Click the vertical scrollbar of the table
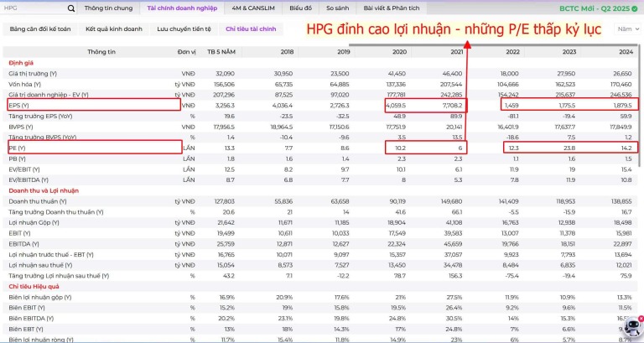This screenshot has height=343, width=644. 640,105
